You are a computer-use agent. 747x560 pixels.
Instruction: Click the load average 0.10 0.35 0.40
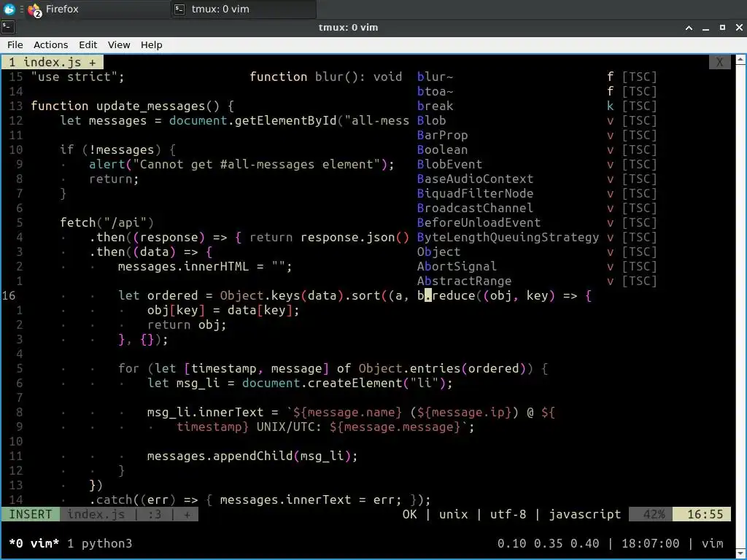(548, 543)
